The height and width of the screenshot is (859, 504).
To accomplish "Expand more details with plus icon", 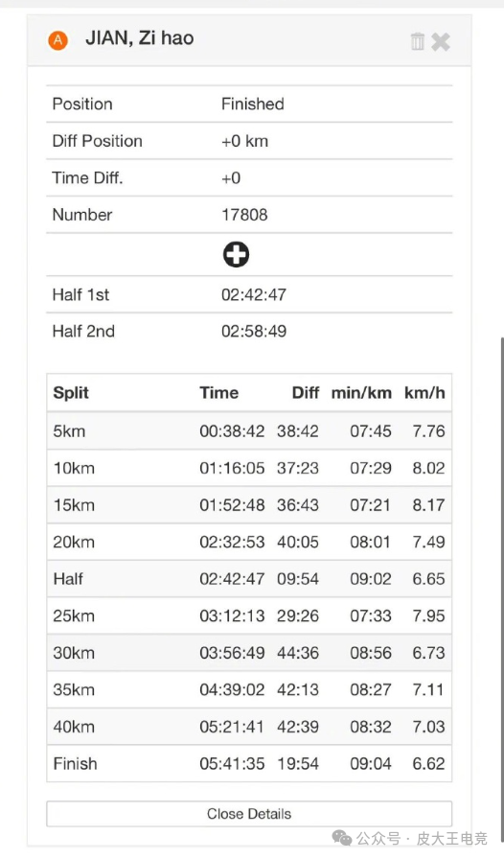I will pyautogui.click(x=236, y=255).
